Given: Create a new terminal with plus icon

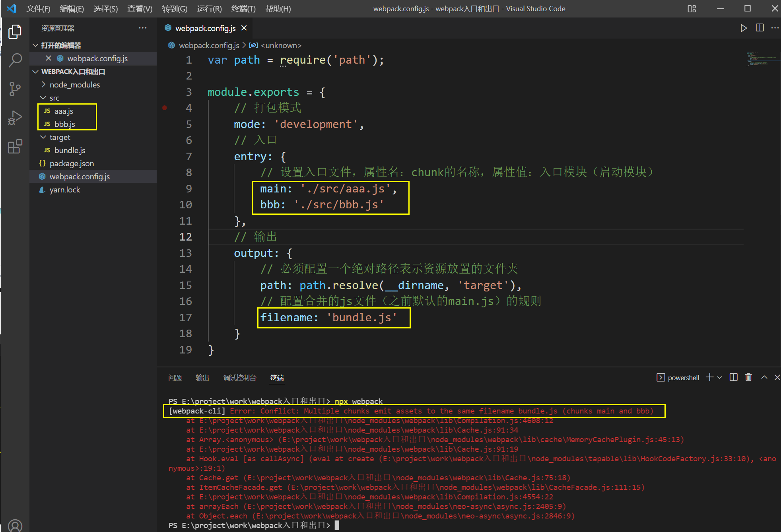Looking at the screenshot, I should point(709,377).
